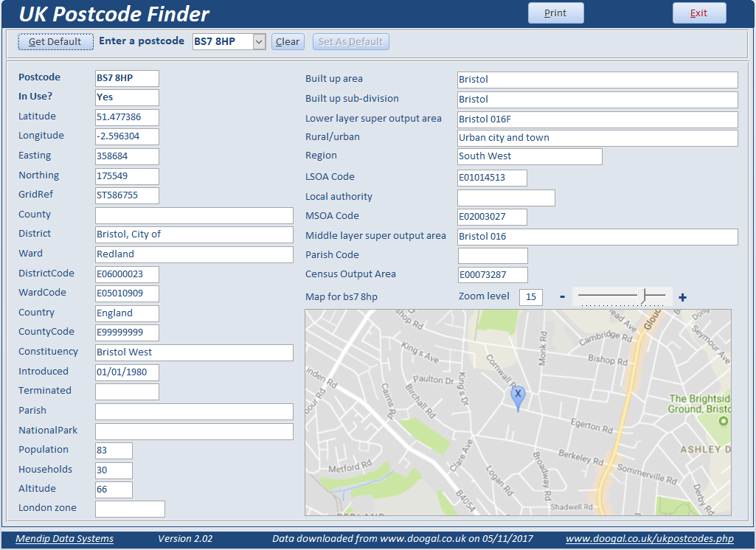
Task: Click the Region field South West
Action: tap(530, 156)
